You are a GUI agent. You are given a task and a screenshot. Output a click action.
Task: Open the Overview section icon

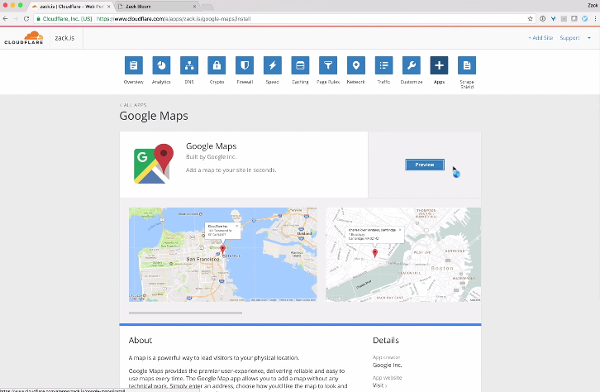[134, 65]
